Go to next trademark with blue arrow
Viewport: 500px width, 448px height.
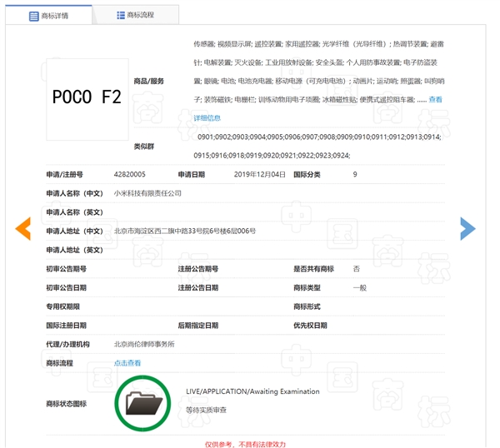click(x=467, y=228)
